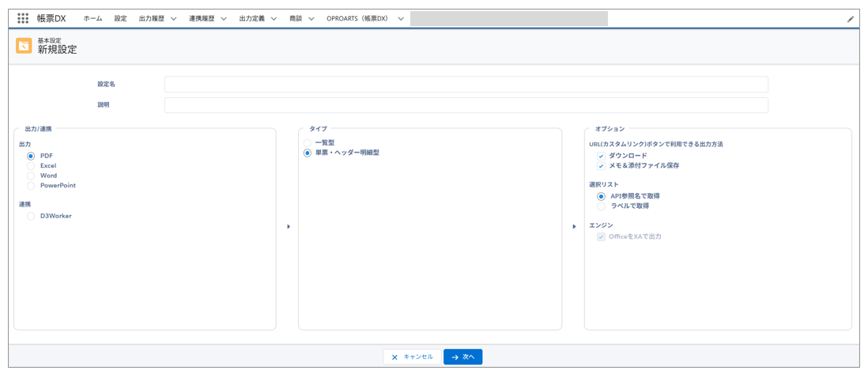Image resolution: width=868 pixels, height=378 pixels.
Task: Choose ラベルで取得 radio option
Action: pos(601,206)
